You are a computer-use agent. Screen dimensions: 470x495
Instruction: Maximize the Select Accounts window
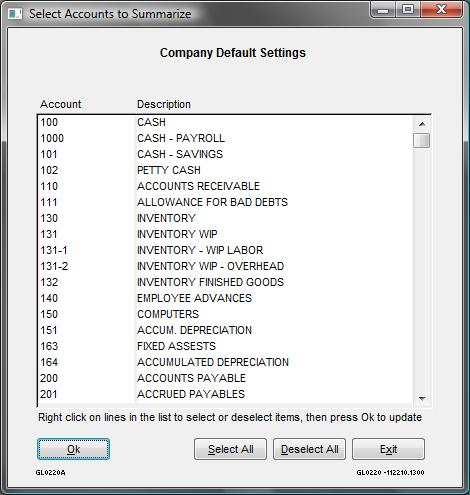tap(408, 10)
